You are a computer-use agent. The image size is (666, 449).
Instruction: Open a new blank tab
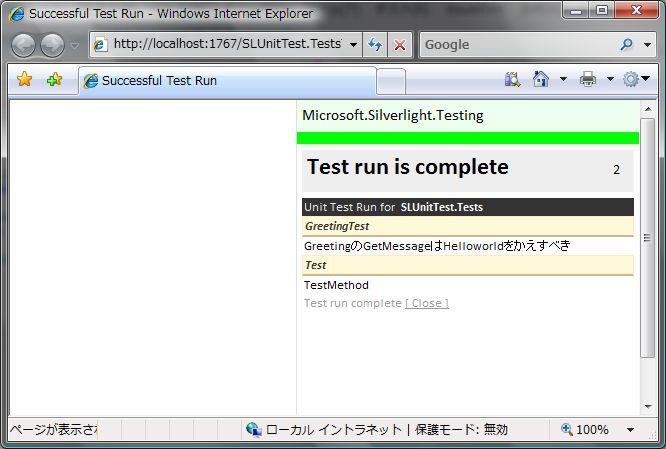tap(391, 81)
